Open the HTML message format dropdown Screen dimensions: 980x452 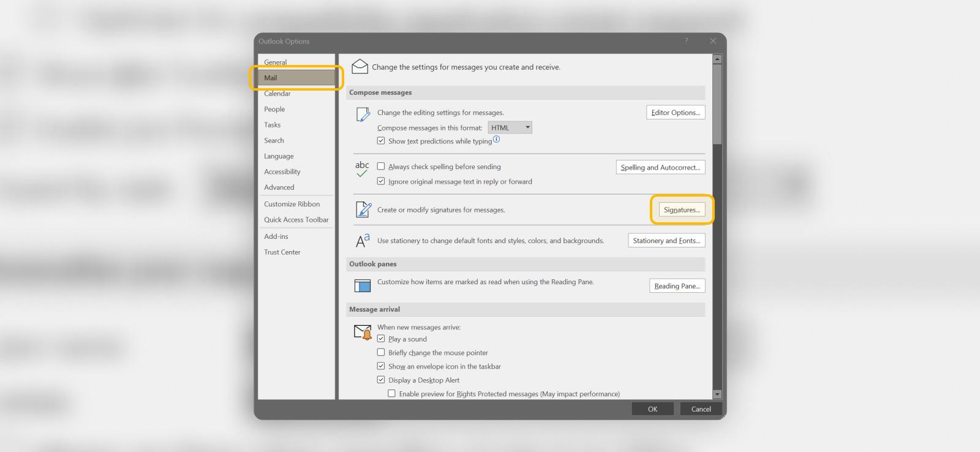click(510, 127)
